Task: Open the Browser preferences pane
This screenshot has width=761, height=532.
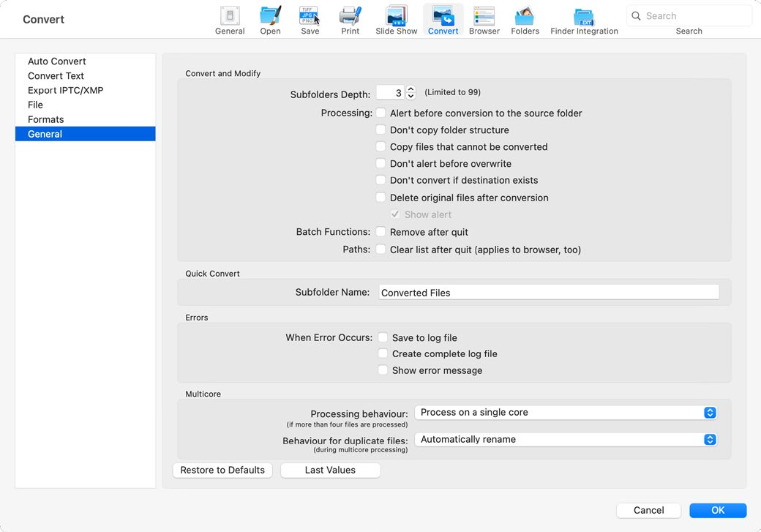Action: (484, 21)
